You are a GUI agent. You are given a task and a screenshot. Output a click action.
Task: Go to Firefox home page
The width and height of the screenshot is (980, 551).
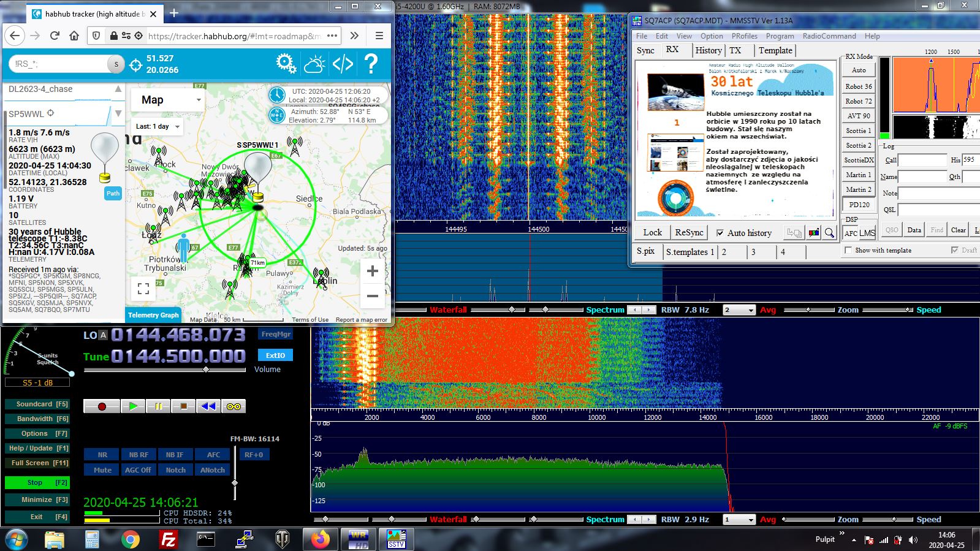click(74, 36)
